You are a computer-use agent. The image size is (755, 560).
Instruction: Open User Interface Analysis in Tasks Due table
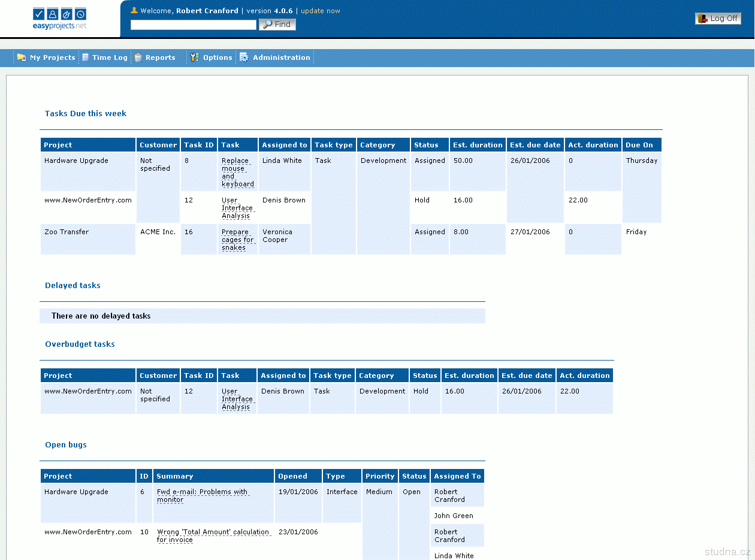(x=238, y=208)
